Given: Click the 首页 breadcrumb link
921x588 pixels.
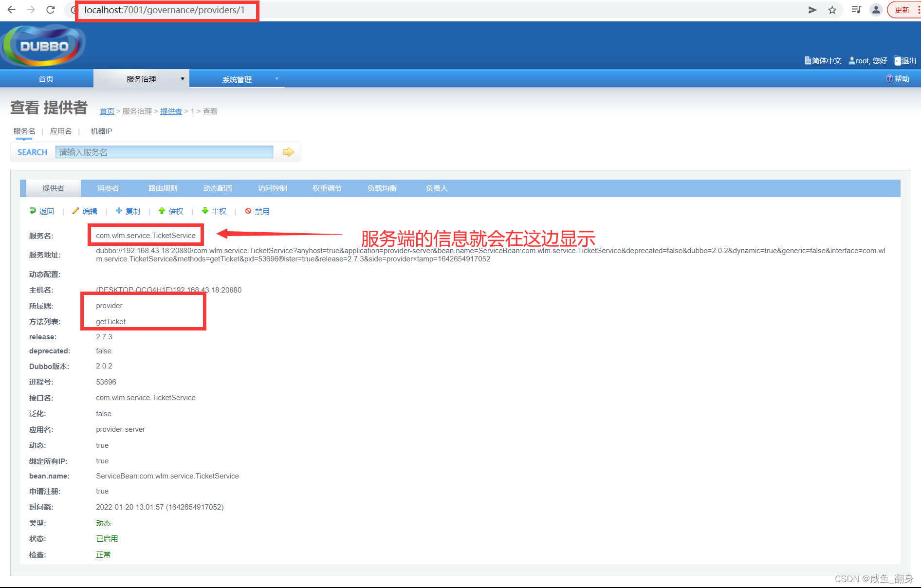Looking at the screenshot, I should (107, 111).
